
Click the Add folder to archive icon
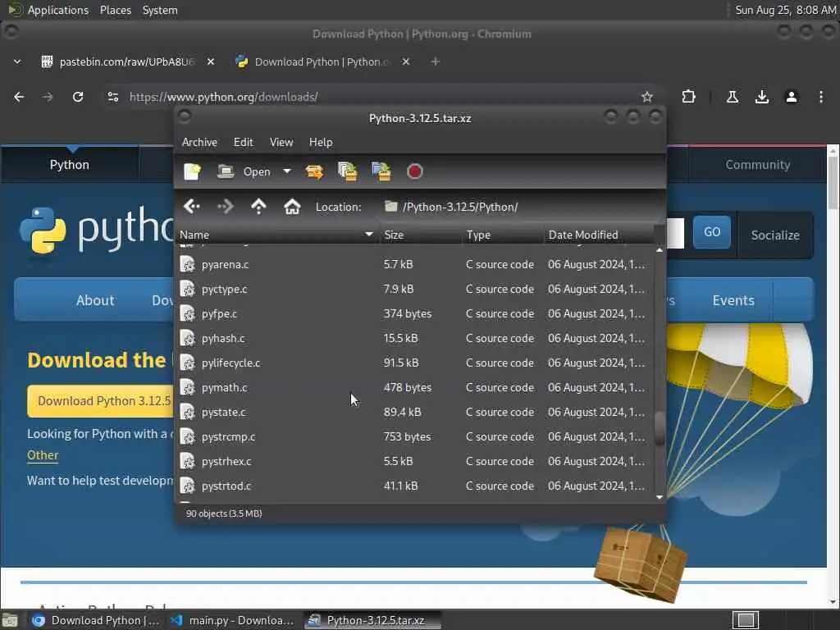pos(381,171)
